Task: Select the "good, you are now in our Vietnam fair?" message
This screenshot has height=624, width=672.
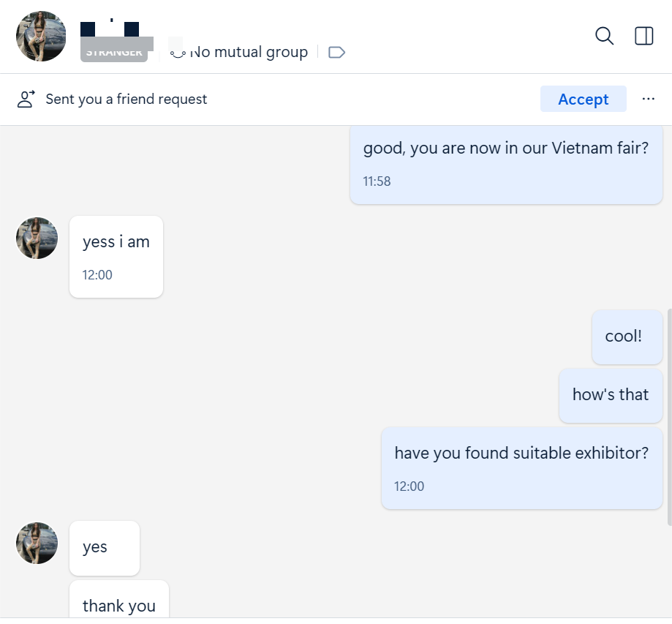Action: click(506, 149)
